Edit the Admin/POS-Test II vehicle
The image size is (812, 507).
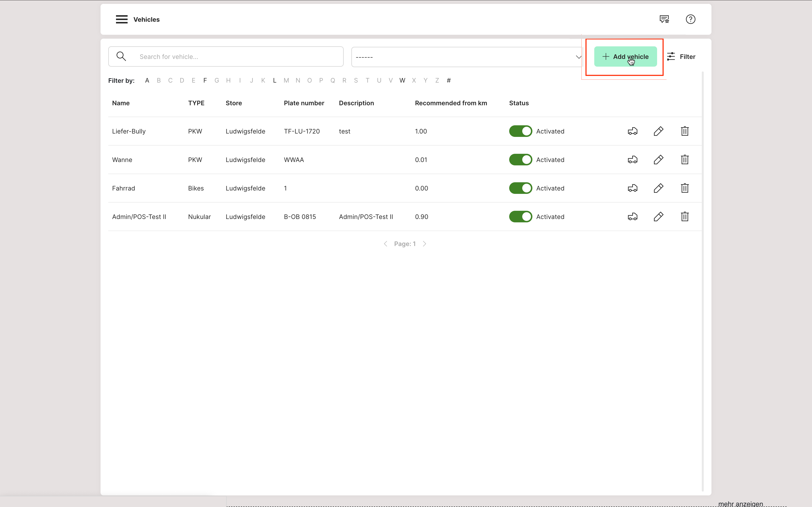658,217
